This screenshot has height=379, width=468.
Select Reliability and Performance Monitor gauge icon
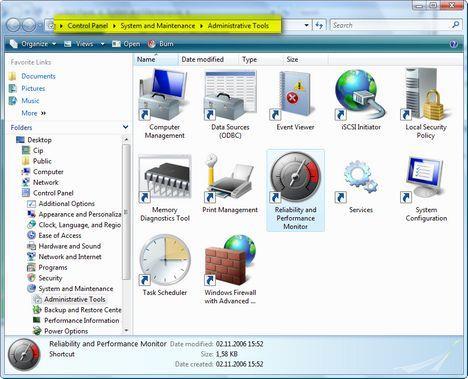(295, 177)
